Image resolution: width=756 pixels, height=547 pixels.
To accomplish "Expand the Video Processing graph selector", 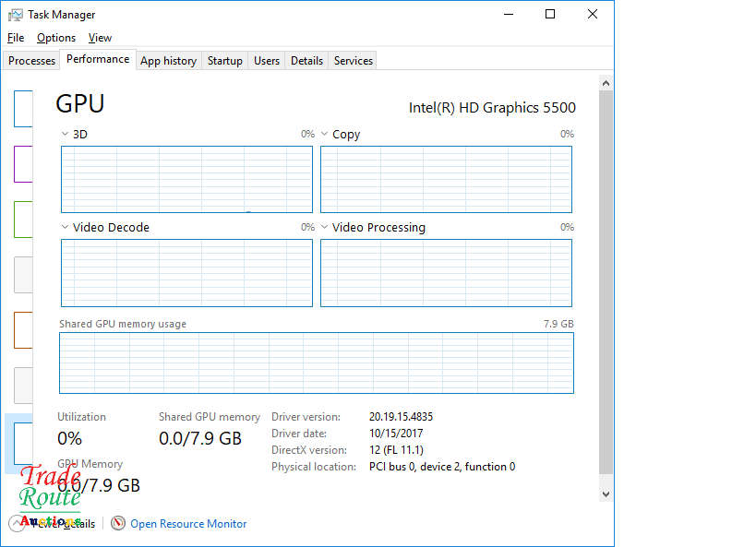I will pos(324,228).
